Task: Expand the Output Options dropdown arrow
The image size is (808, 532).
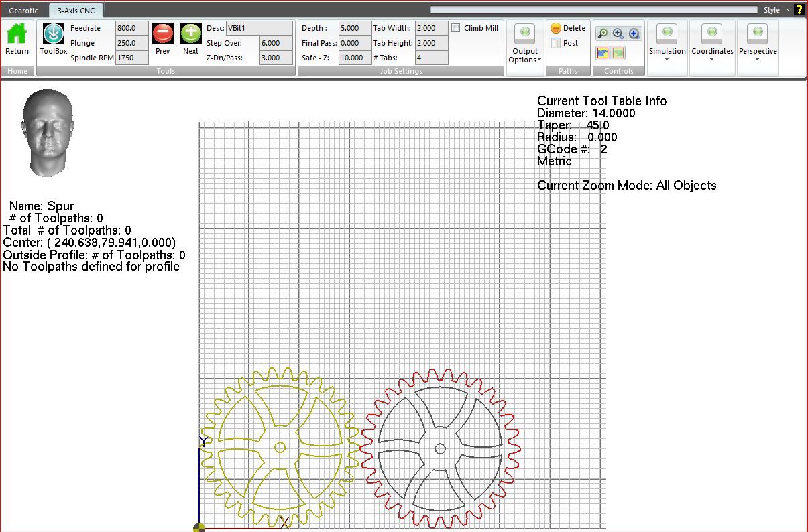Action: (x=540, y=60)
